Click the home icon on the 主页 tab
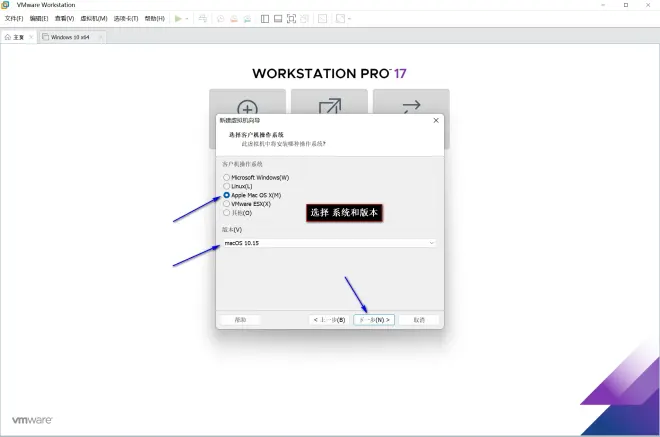This screenshot has width=660, height=437. 8,37
